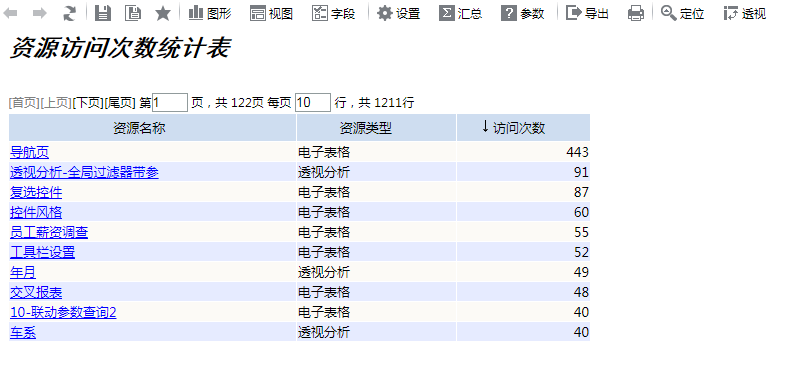
Task: Click the printer icon
Action: (x=636, y=13)
